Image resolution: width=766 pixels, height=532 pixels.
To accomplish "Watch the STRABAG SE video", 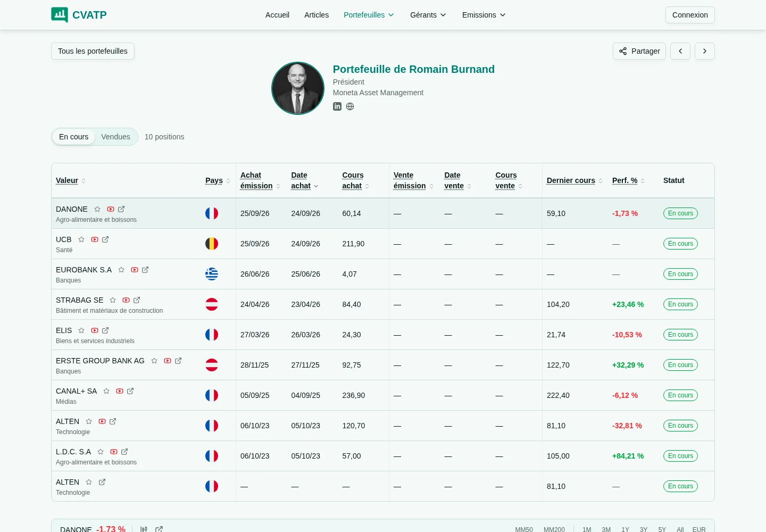I will pyautogui.click(x=126, y=300).
